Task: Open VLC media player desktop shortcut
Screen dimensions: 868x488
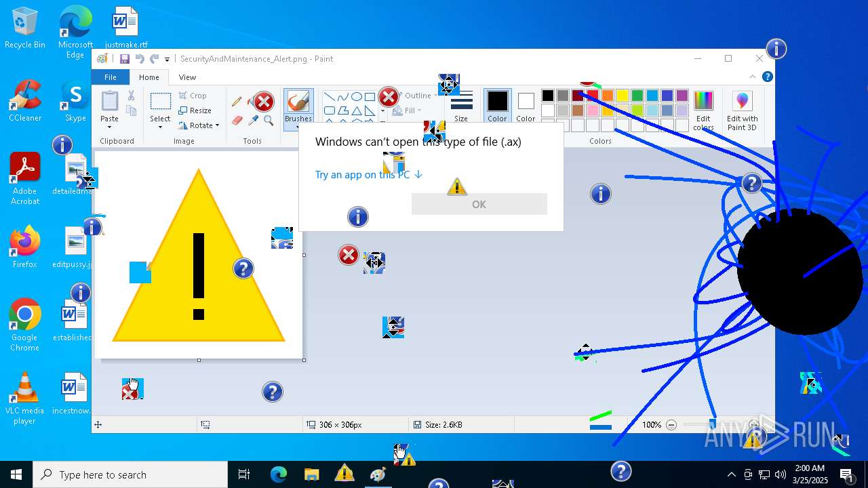Action: point(24,399)
